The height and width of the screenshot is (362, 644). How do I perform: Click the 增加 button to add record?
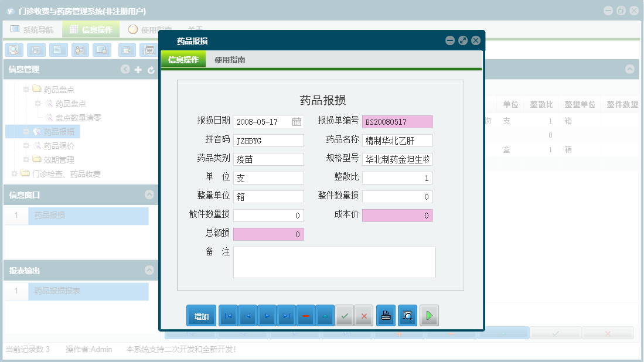201,315
